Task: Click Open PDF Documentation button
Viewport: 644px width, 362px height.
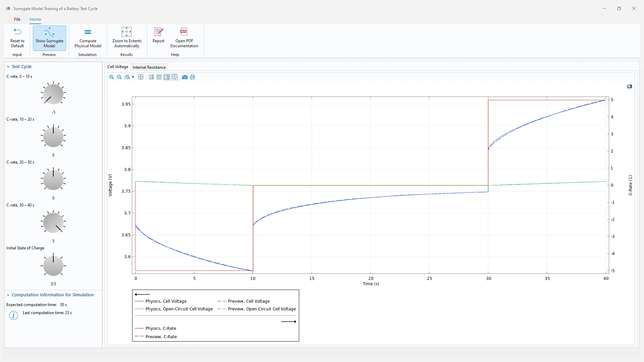Action: coord(184,38)
